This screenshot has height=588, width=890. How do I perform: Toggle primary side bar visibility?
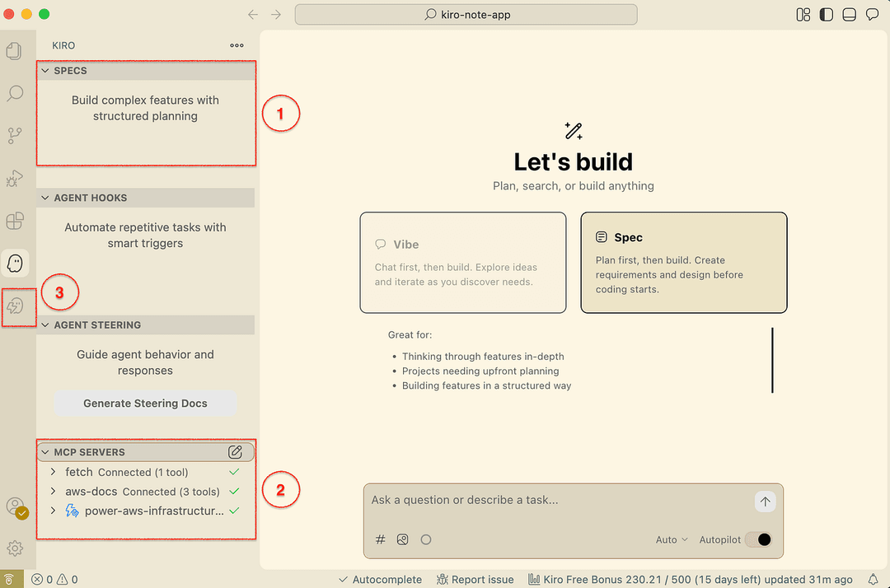[826, 15]
